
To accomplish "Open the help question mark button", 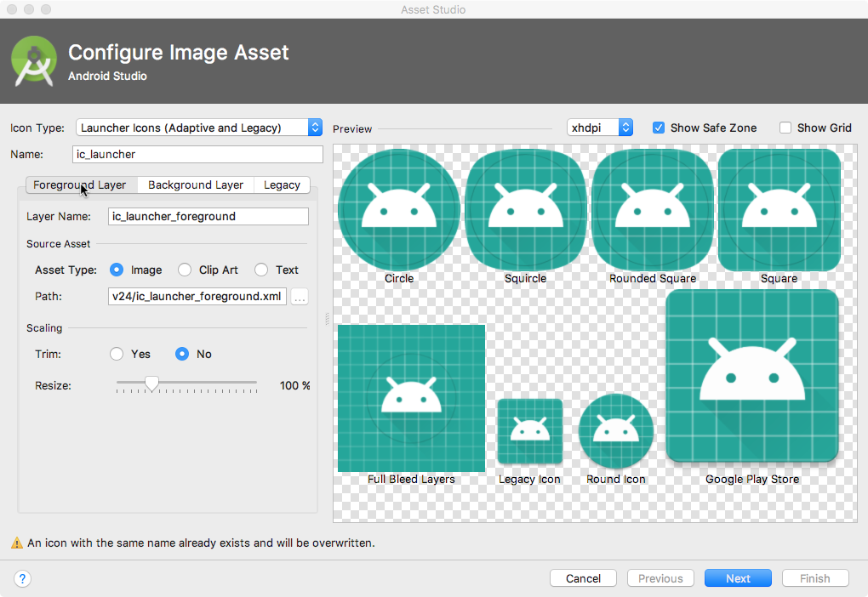I will coord(23,578).
